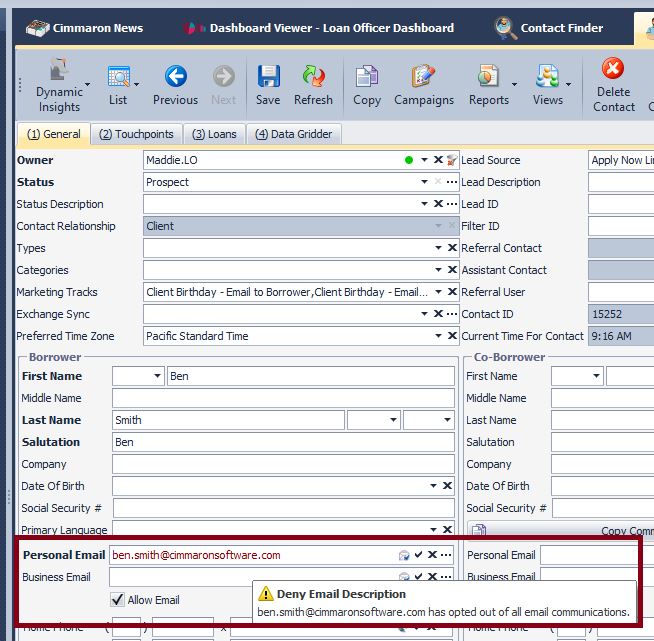This screenshot has height=641, width=654.
Task: Open the Data Gridder tab
Action: click(x=294, y=134)
